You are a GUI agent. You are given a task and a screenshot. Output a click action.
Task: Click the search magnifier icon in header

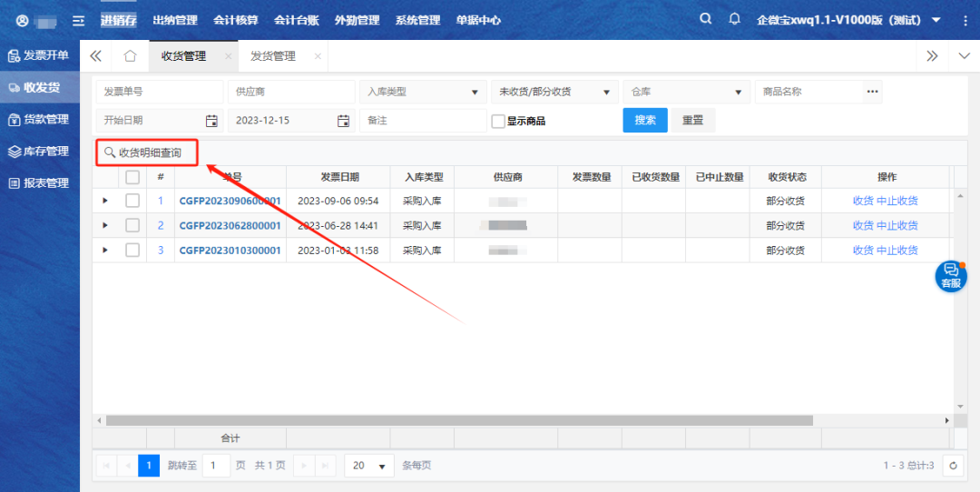click(x=706, y=19)
